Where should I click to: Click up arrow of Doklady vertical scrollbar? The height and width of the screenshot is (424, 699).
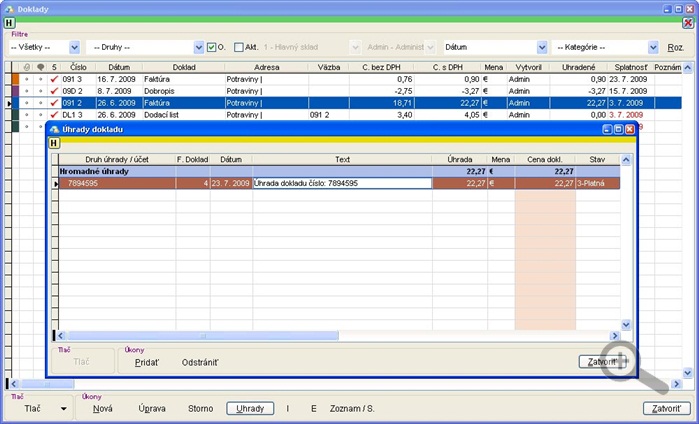click(687, 68)
